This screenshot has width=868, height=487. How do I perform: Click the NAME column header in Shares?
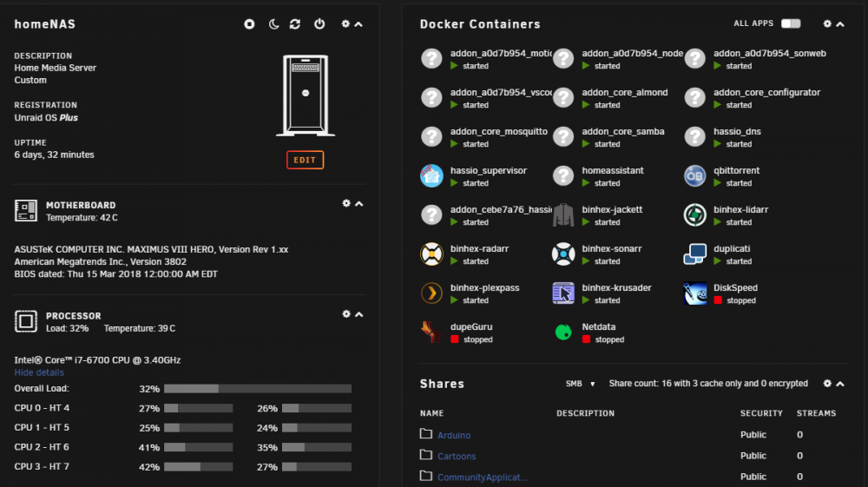431,413
